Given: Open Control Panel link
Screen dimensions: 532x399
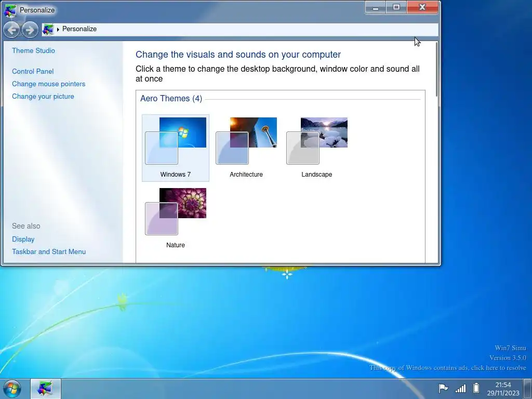Looking at the screenshot, I should pyautogui.click(x=33, y=71).
